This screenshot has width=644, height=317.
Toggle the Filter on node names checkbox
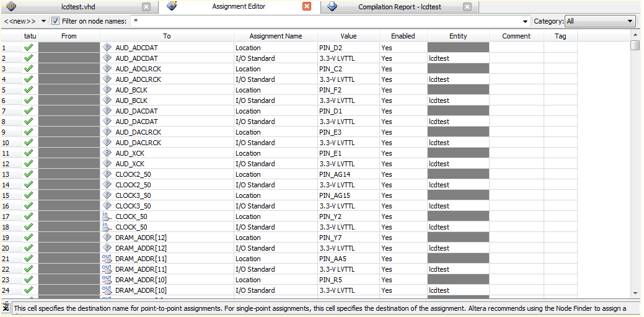tap(55, 21)
